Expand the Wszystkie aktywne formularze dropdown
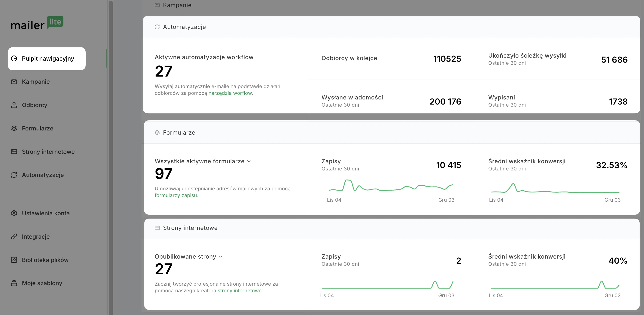Viewport: 644px width, 315px height. click(248, 161)
